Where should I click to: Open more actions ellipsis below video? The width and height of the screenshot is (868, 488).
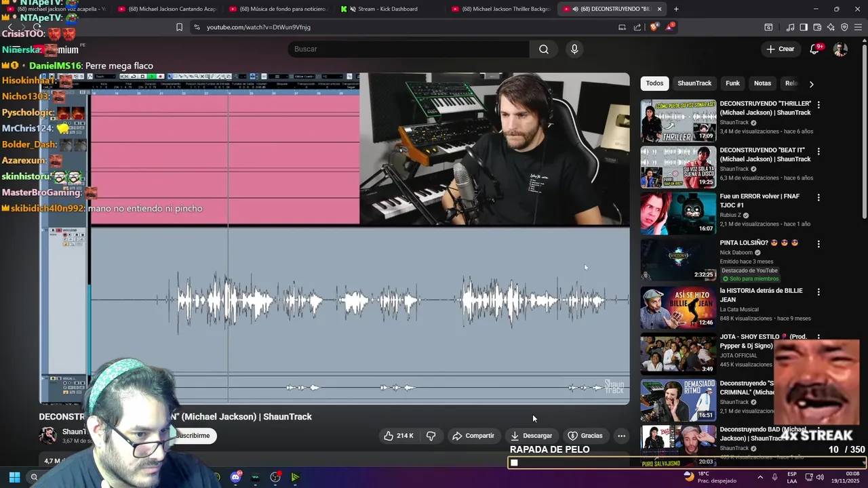(621, 436)
